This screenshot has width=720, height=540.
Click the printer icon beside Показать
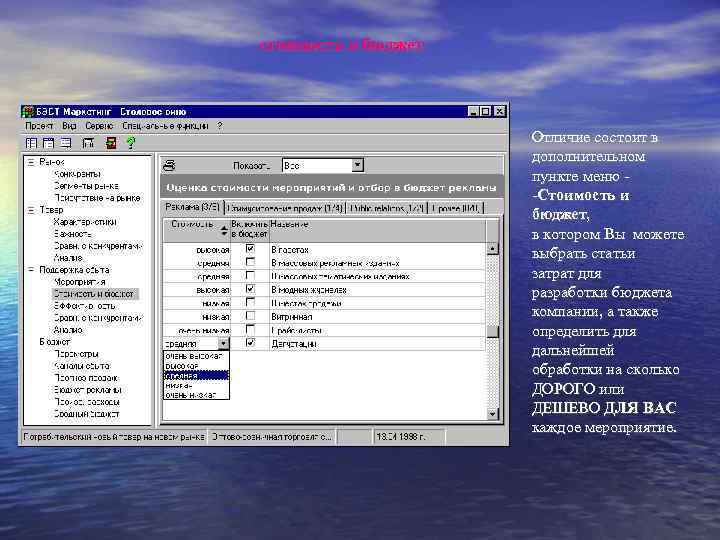coord(169,165)
